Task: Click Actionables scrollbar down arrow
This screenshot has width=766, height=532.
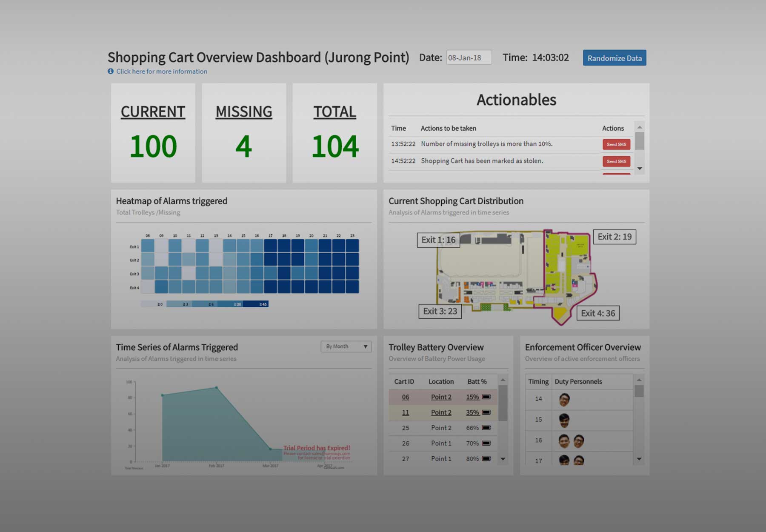Action: [640, 169]
